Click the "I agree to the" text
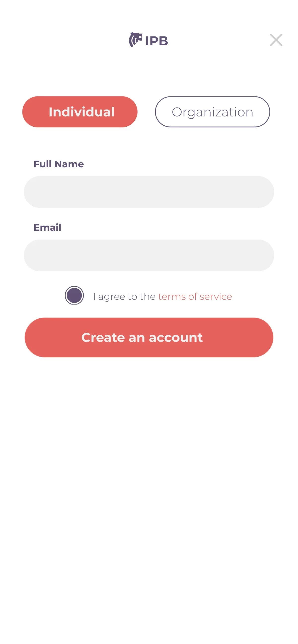The image size is (298, 644). (x=124, y=296)
